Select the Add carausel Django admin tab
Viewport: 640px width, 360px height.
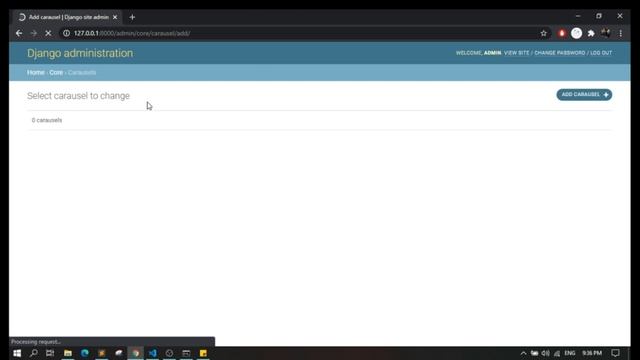point(68,17)
